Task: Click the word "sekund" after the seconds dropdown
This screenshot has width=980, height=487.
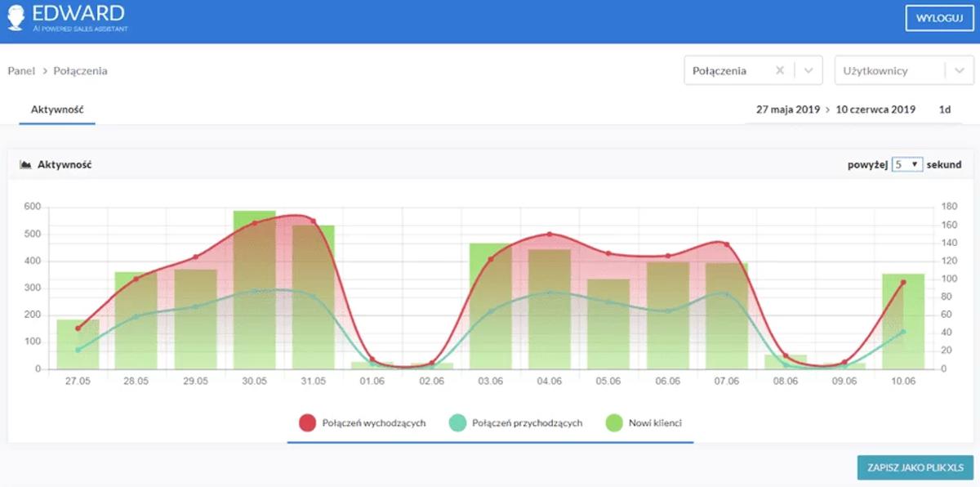Action: pos(943,164)
